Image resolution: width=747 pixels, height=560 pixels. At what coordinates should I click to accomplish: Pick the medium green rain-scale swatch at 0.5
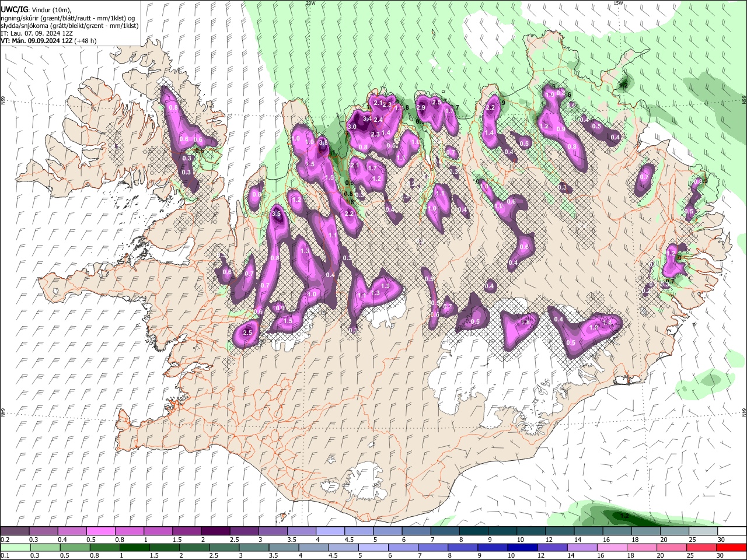pos(75,547)
